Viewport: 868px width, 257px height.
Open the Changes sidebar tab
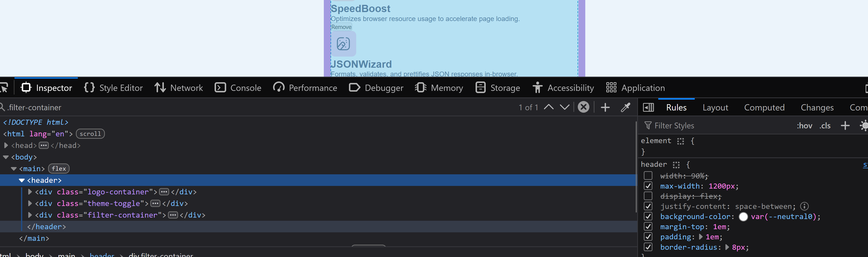click(817, 107)
